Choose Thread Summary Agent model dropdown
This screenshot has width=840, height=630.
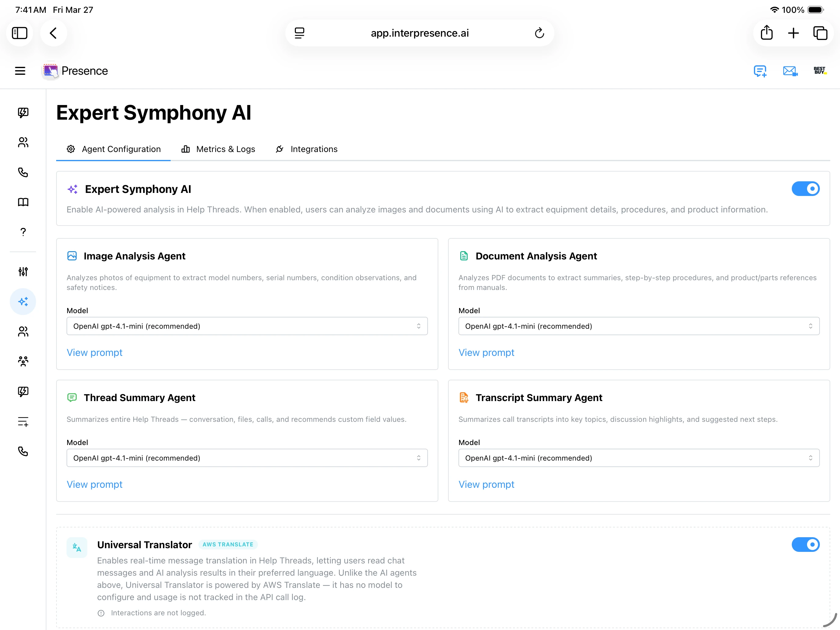click(247, 458)
